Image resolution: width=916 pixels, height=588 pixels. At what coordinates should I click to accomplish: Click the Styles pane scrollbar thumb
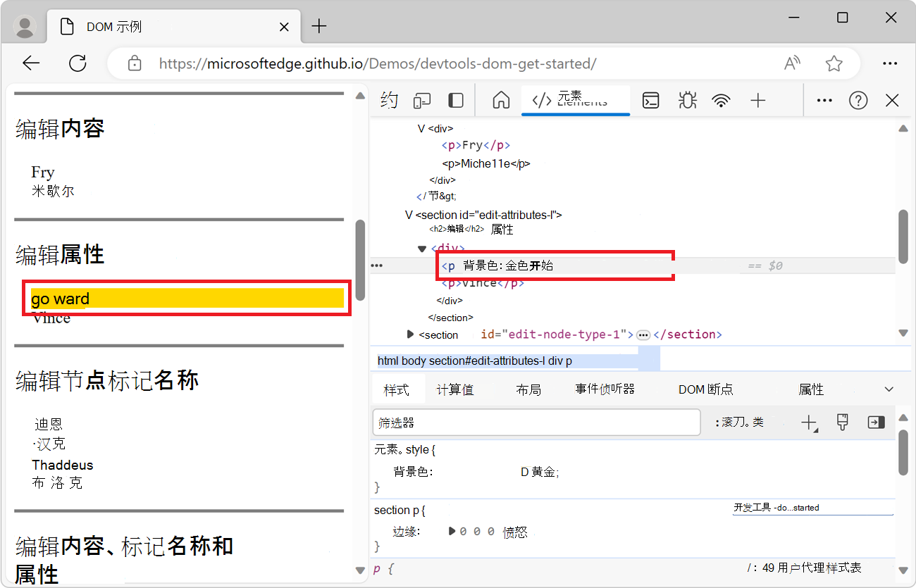903,453
